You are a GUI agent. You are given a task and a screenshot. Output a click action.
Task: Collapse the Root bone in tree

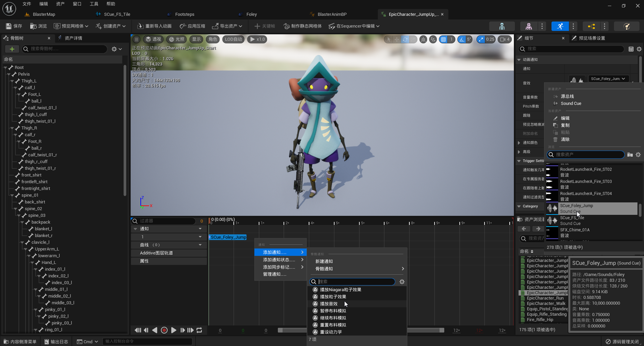pos(5,67)
